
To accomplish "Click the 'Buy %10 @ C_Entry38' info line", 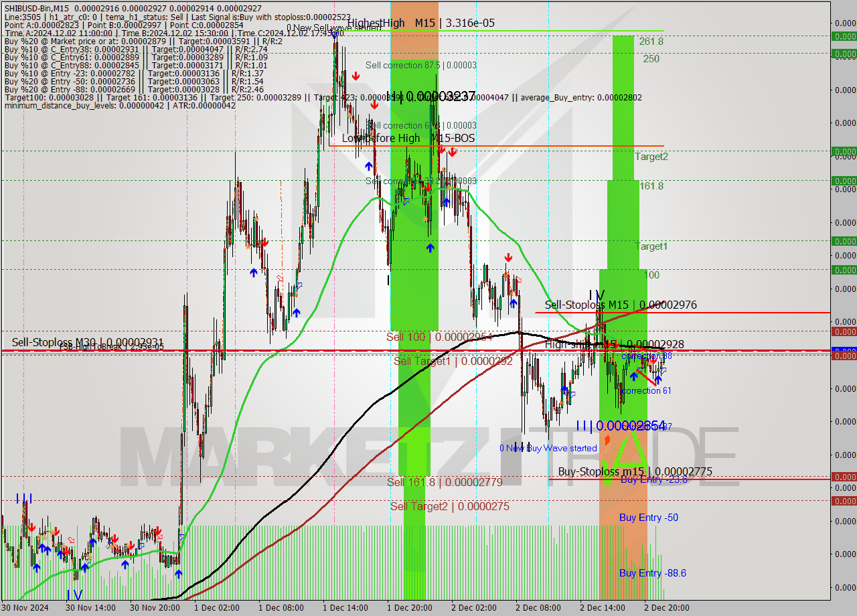I will pyautogui.click(x=136, y=49).
